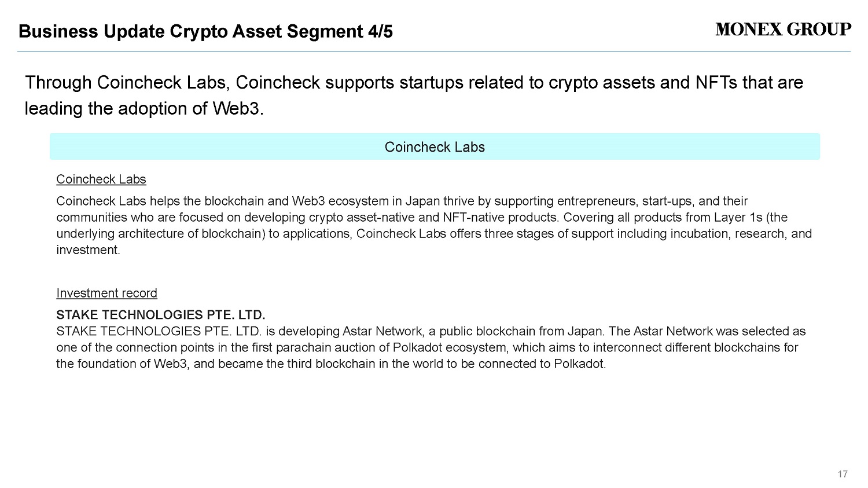Click page number 17 in corner
The height and width of the screenshot is (488, 868).
pos(843,474)
